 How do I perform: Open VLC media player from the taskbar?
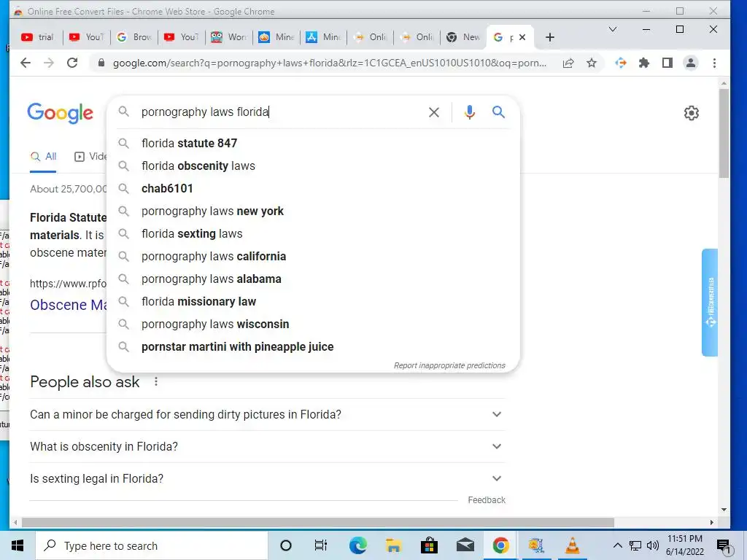pos(572,545)
